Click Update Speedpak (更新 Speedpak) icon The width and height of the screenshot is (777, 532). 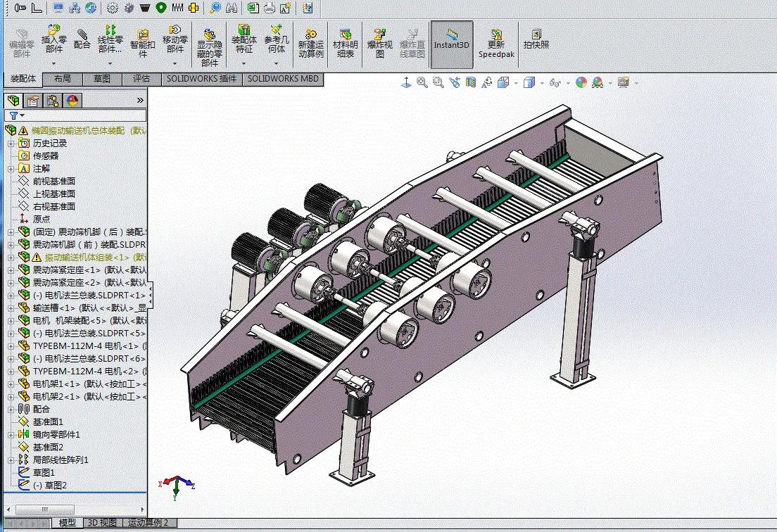pos(496,34)
